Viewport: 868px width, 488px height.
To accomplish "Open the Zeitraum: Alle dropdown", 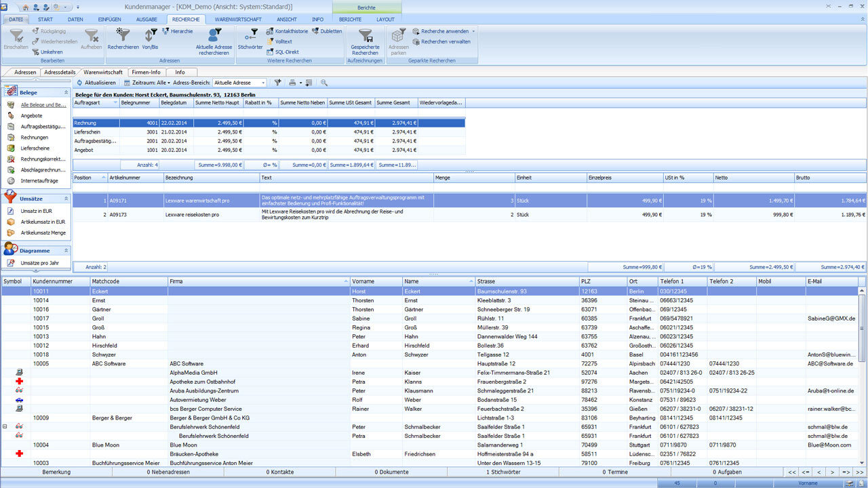I will (x=151, y=82).
